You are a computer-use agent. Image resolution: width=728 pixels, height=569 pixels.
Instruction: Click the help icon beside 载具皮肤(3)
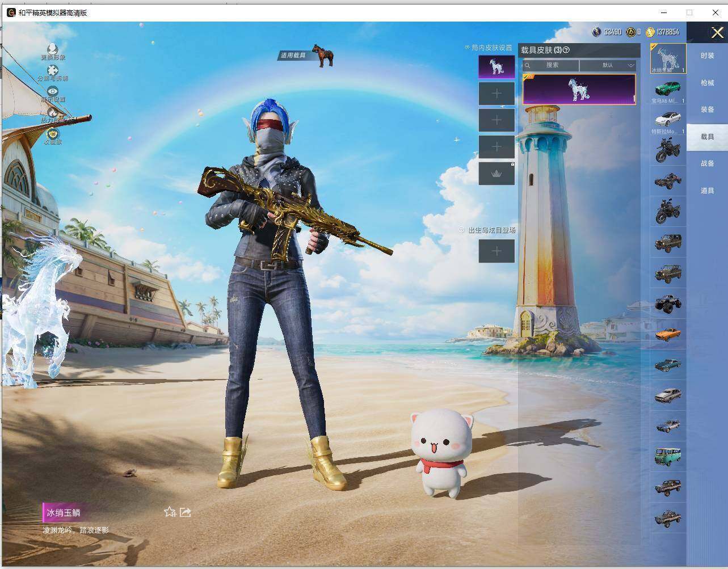tap(566, 50)
